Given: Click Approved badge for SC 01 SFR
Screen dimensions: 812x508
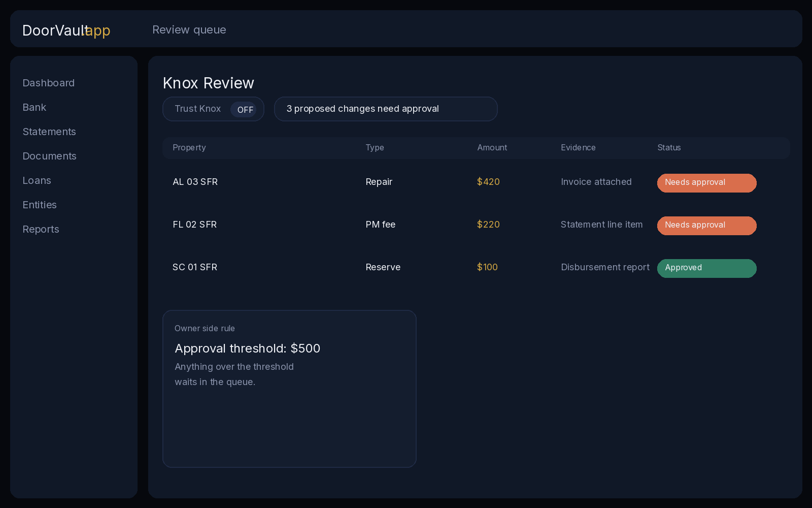Looking at the screenshot, I should tap(707, 268).
